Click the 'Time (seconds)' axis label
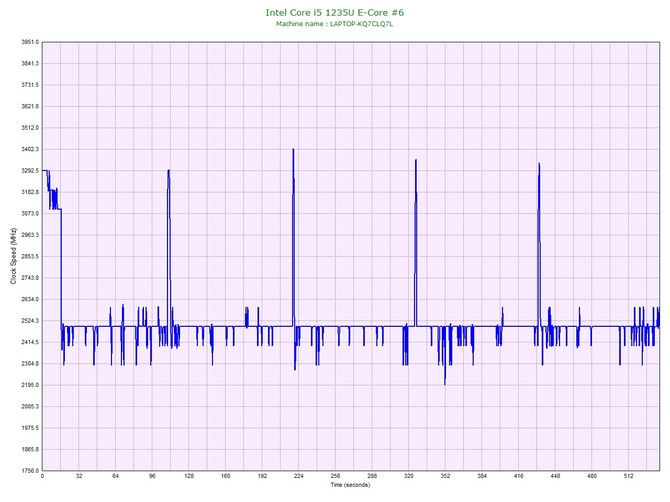 [350, 485]
